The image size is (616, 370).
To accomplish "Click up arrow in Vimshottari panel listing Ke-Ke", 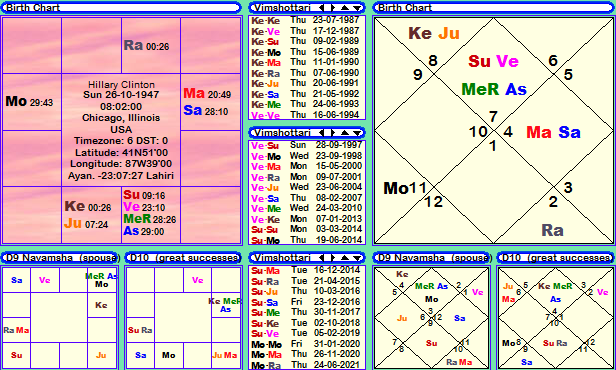I will pos(345,8).
